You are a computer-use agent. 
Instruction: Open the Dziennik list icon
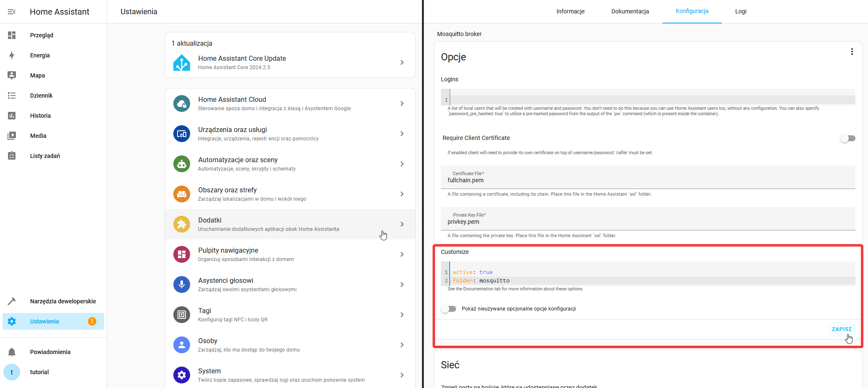click(12, 96)
